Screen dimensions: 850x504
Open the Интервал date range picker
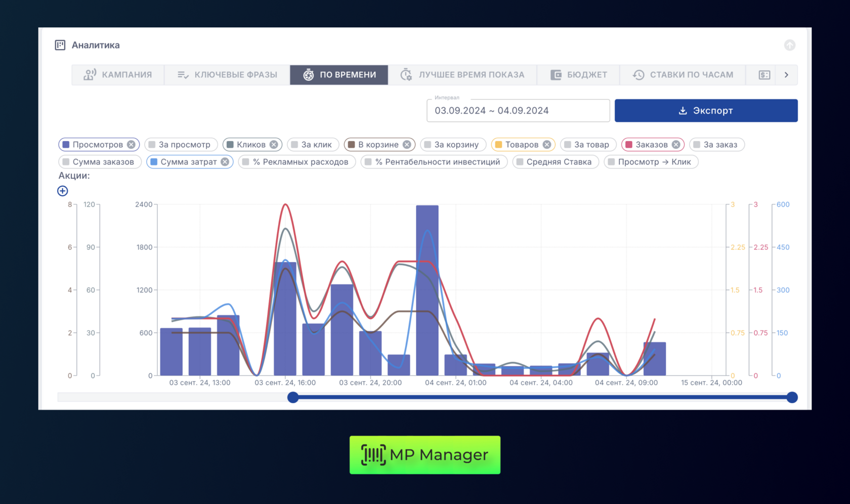[518, 111]
